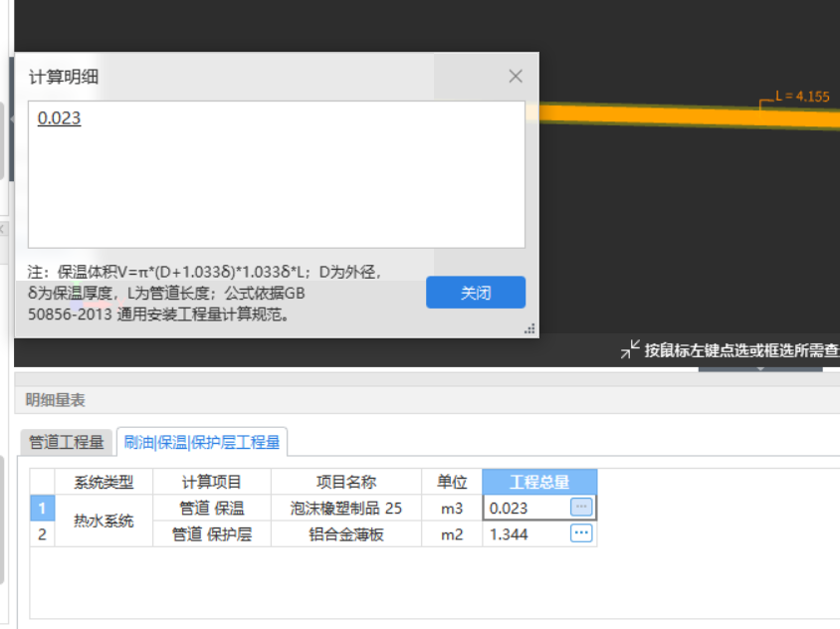The width and height of the screenshot is (840, 629).
Task: Select row number 1 in the table
Action: point(43,508)
